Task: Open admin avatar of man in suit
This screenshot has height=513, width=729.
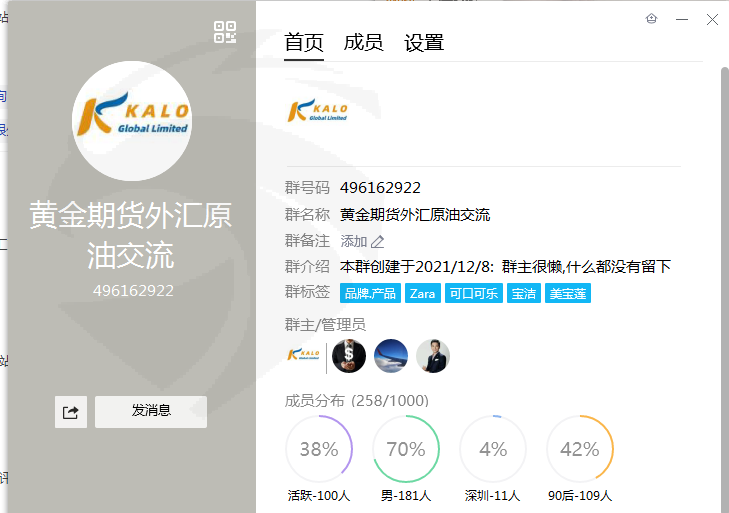Action: 433,356
